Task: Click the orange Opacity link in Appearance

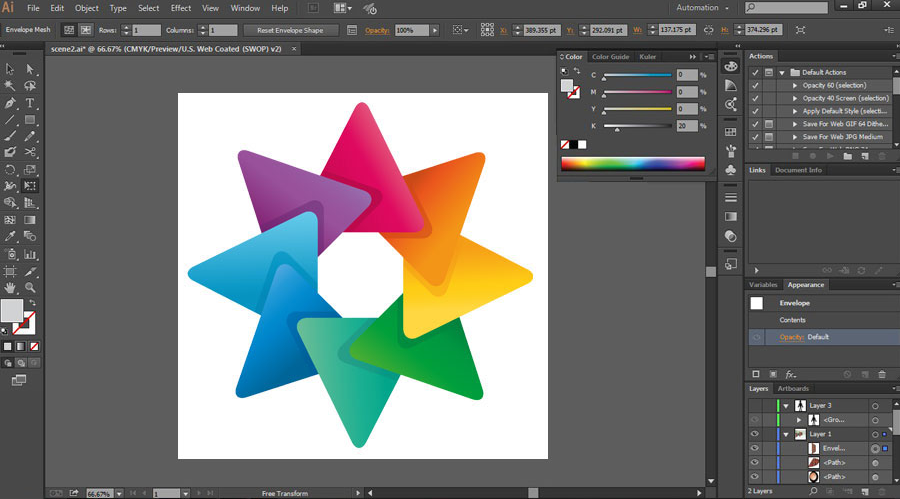Action: tap(791, 337)
